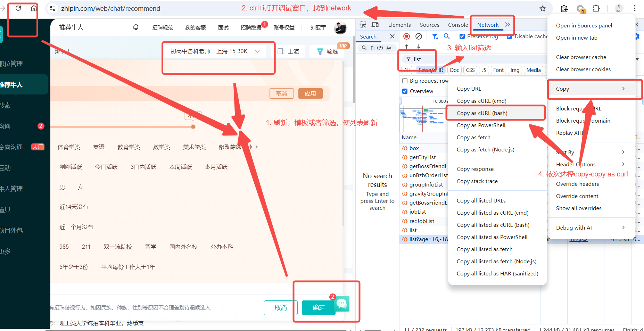644x331 pixels.
Task: Open the 初高中各科老师 job position dropdown
Action: click(x=215, y=51)
